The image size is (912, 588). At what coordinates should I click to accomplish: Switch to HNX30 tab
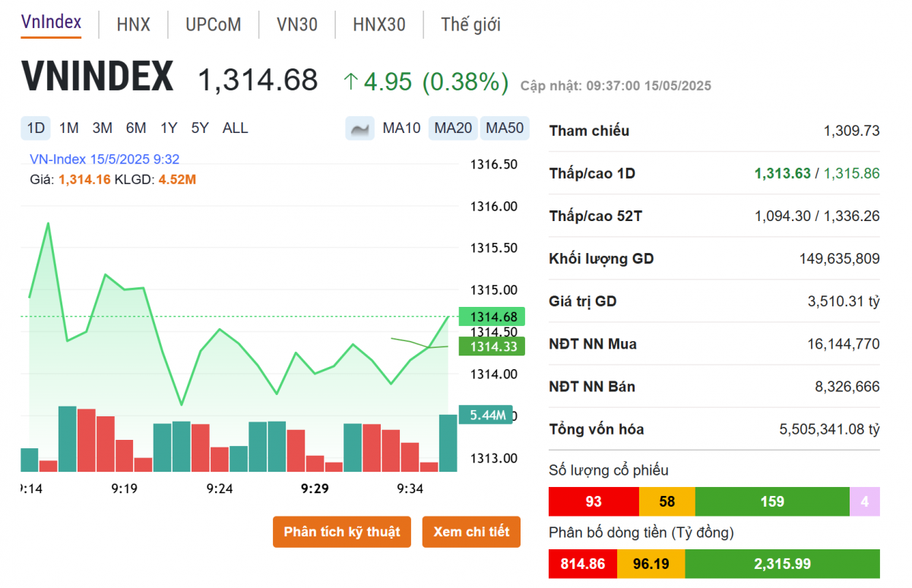coord(379,24)
